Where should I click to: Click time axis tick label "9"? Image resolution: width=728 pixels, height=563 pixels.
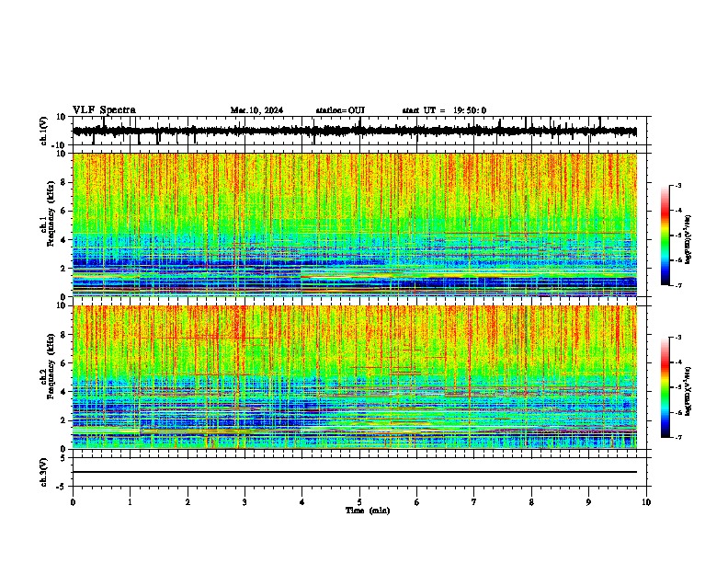(x=588, y=502)
